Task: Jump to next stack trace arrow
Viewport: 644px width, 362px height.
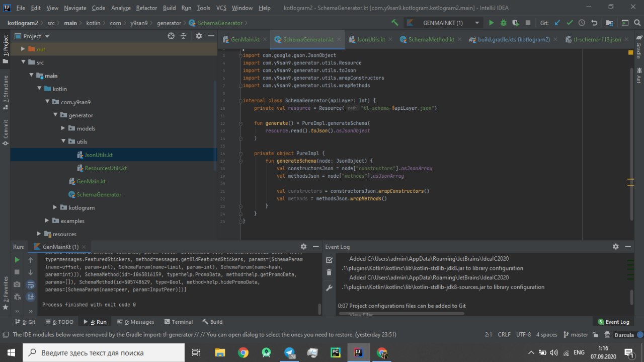Action: (x=31, y=272)
